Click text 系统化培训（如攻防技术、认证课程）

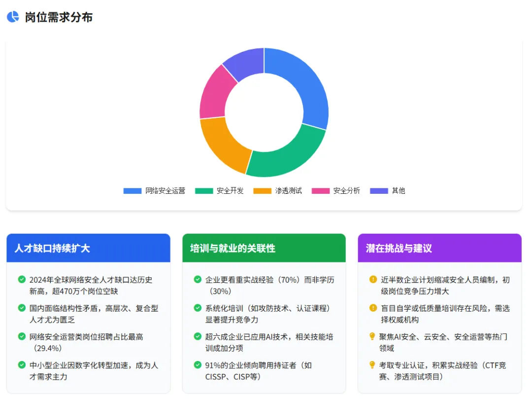[x=267, y=308]
